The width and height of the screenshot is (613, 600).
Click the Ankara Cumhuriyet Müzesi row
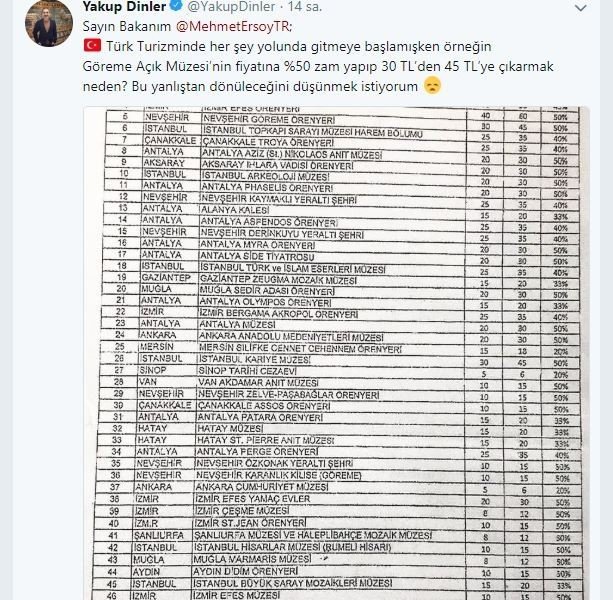tap(337, 487)
